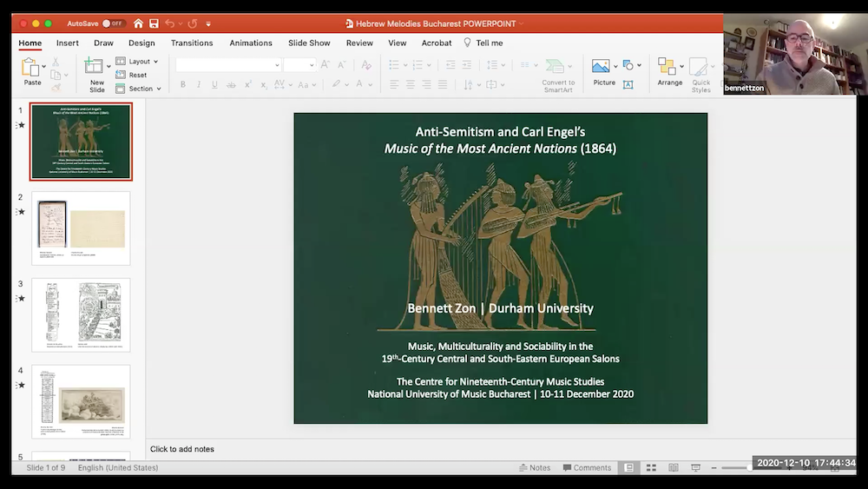
Task: Toggle Underline formatting
Action: (x=214, y=85)
